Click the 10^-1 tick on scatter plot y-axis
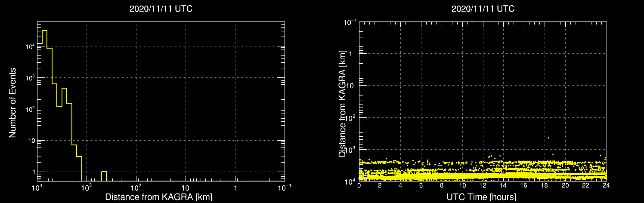The height and width of the screenshot is (203, 644). click(x=350, y=22)
